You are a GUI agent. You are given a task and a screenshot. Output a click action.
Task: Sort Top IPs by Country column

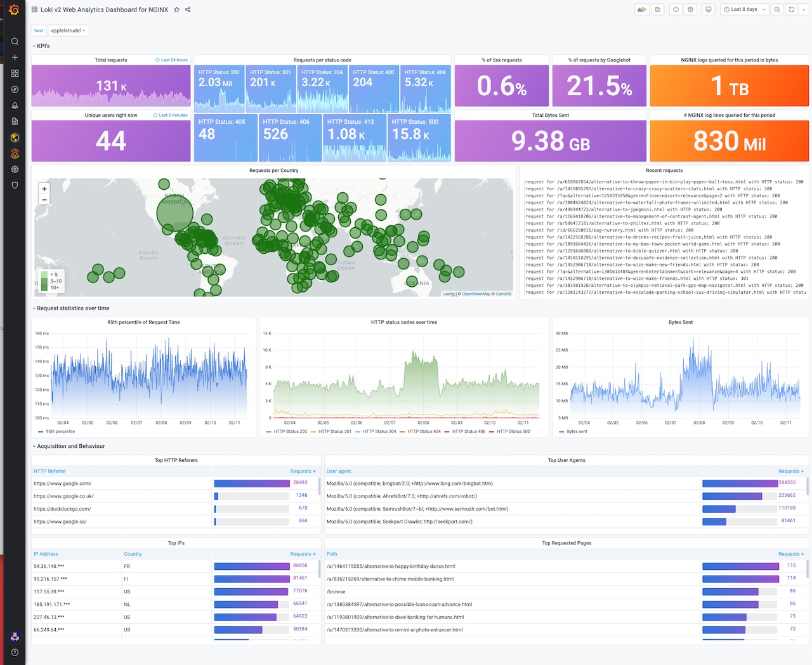coord(133,554)
